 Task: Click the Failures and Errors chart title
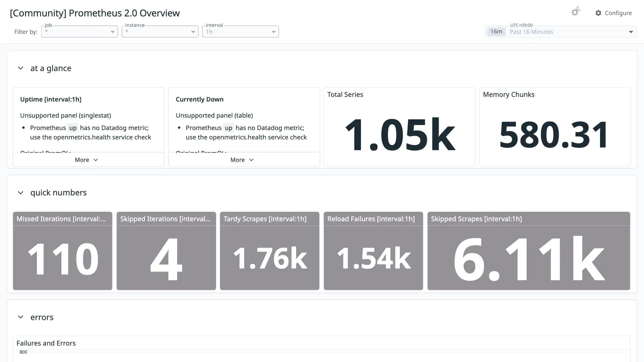pos(46,343)
